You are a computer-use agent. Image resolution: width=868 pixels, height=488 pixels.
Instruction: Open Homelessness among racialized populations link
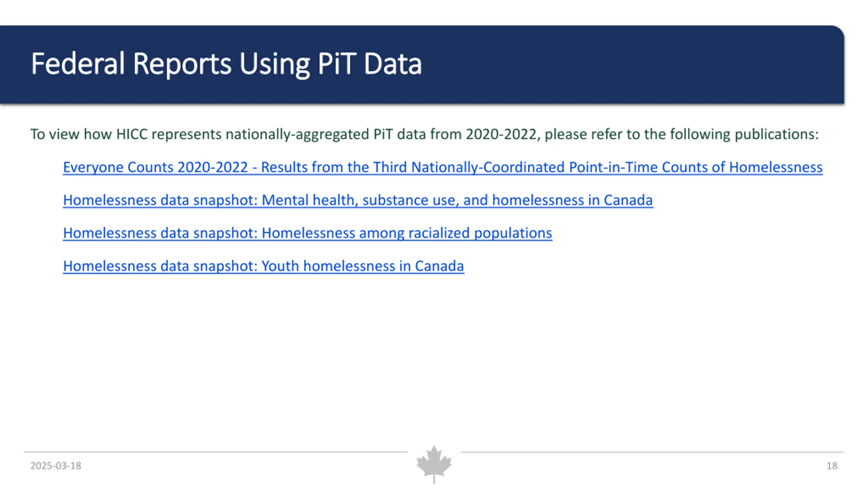[x=308, y=233]
